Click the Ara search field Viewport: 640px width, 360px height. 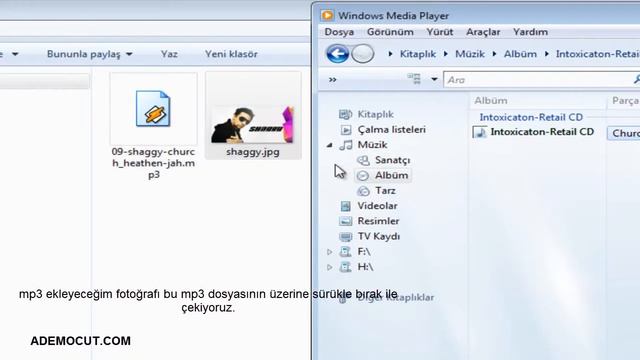(541, 80)
